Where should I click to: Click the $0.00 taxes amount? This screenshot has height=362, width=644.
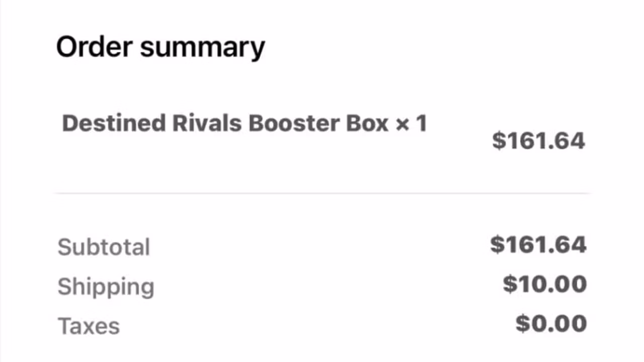point(551,323)
